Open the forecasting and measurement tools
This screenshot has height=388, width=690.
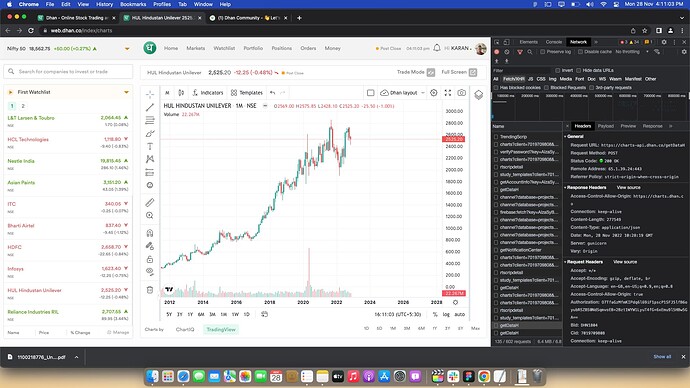pos(150,172)
